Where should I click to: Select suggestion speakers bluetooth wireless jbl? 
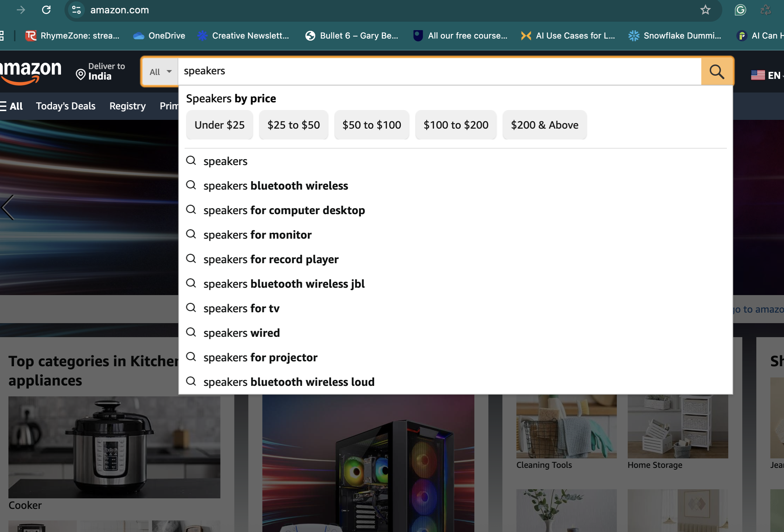pos(284,284)
